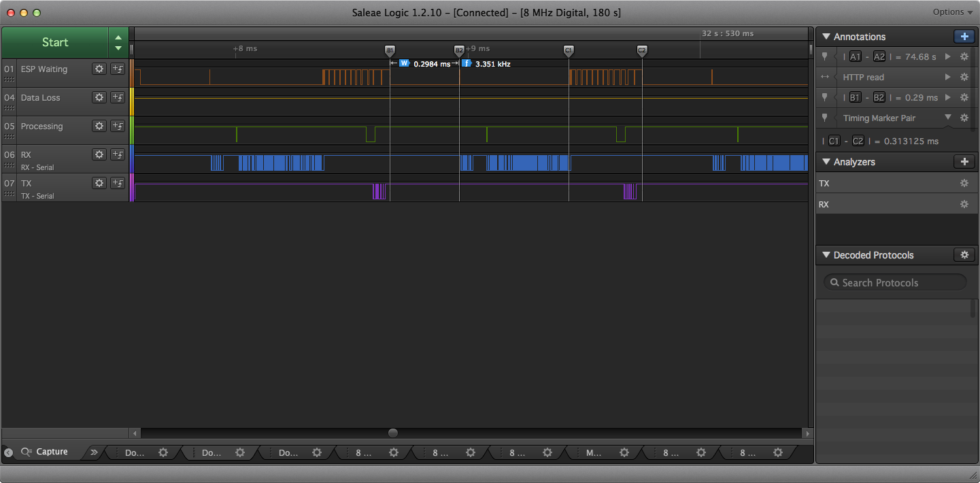Set trigger on ESP Waiting channel
The width and height of the screenshot is (980, 483).
(118, 69)
